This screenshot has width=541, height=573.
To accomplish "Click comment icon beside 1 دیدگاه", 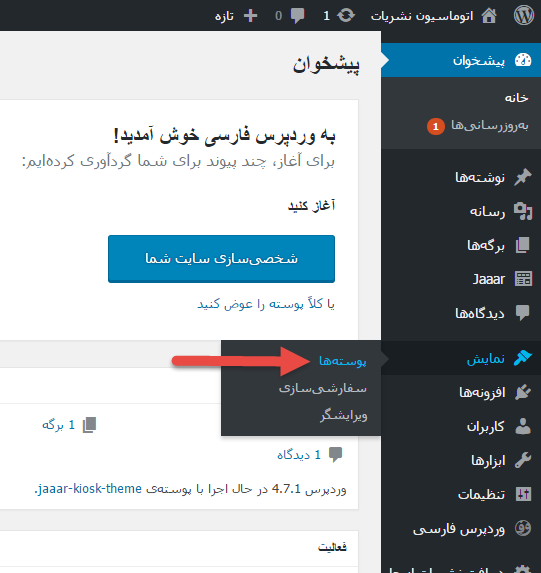I will (x=335, y=455).
